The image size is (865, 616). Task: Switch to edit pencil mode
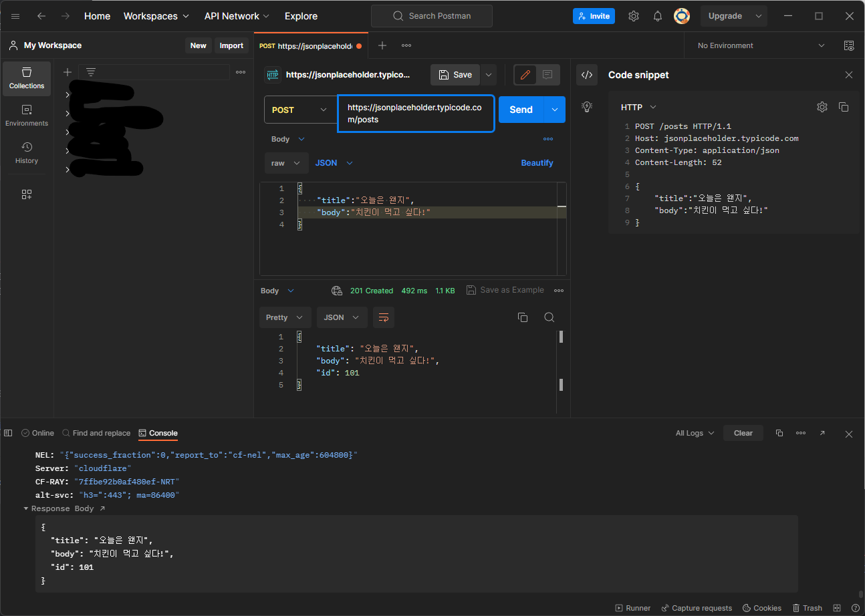point(525,75)
